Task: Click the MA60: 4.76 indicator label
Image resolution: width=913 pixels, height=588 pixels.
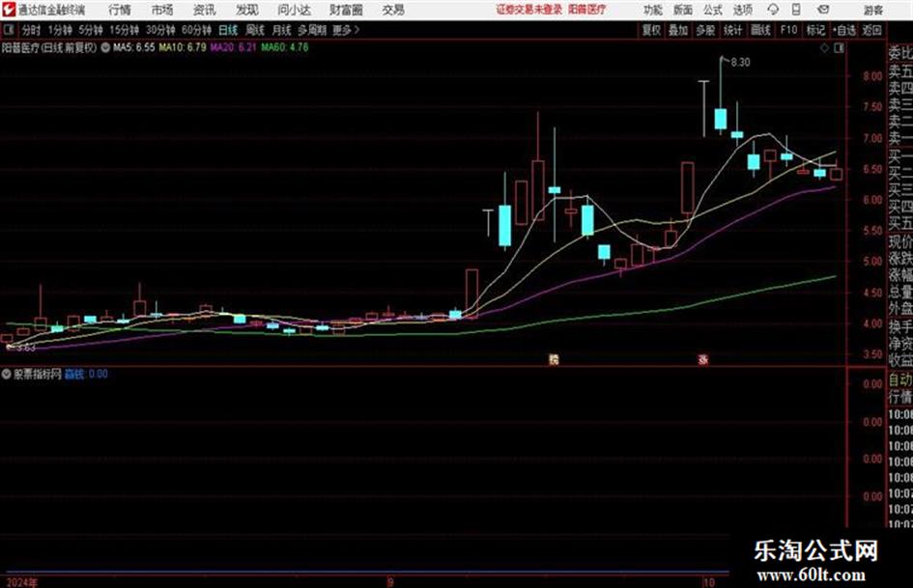Action: click(285, 47)
